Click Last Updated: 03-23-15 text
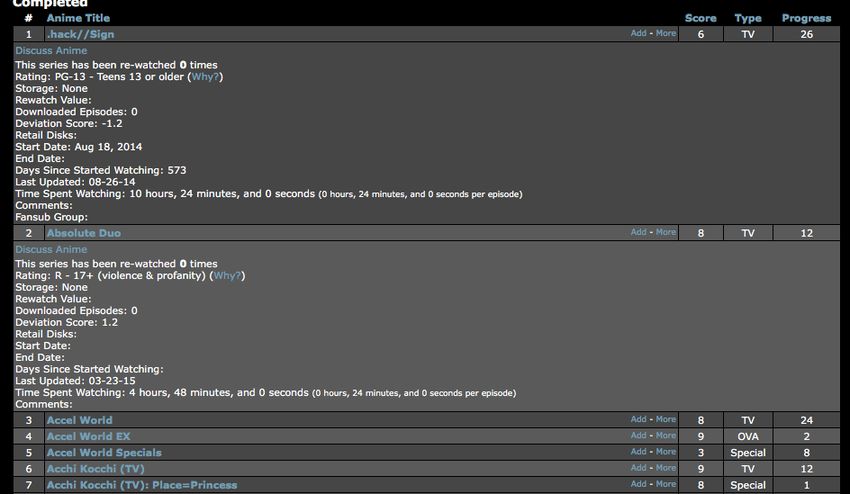This screenshot has height=494, width=850. pos(75,381)
